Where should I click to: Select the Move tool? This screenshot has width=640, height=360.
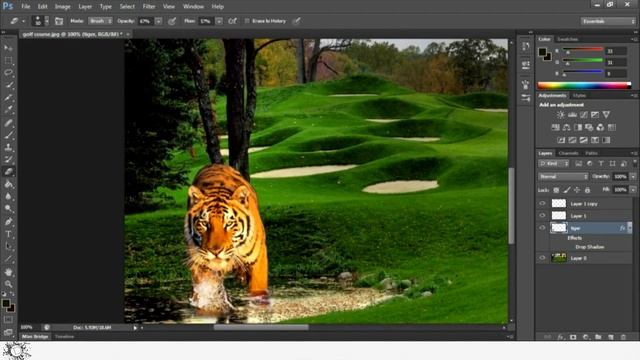8,48
